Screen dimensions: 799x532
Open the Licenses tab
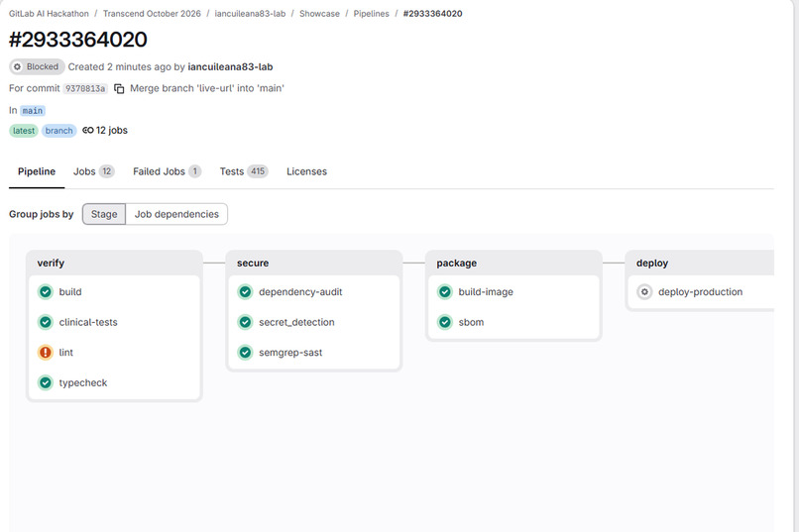(x=306, y=171)
